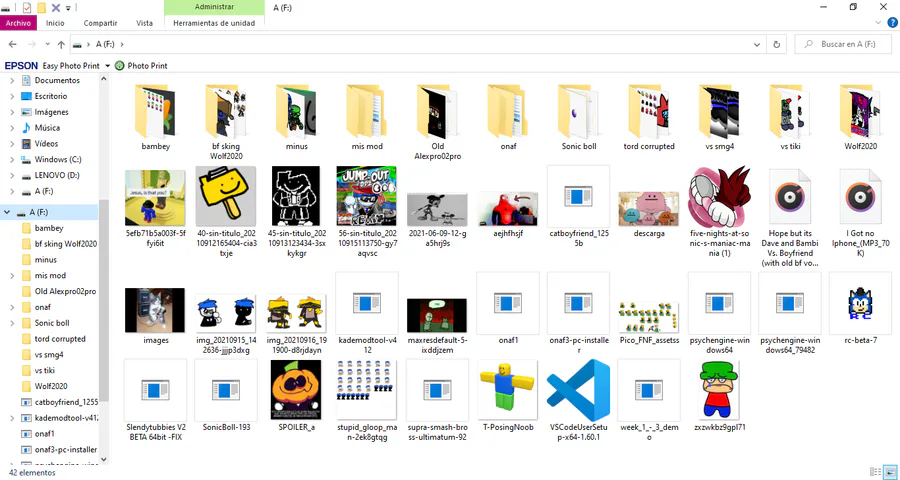Switch to details view in status bar

(875, 472)
